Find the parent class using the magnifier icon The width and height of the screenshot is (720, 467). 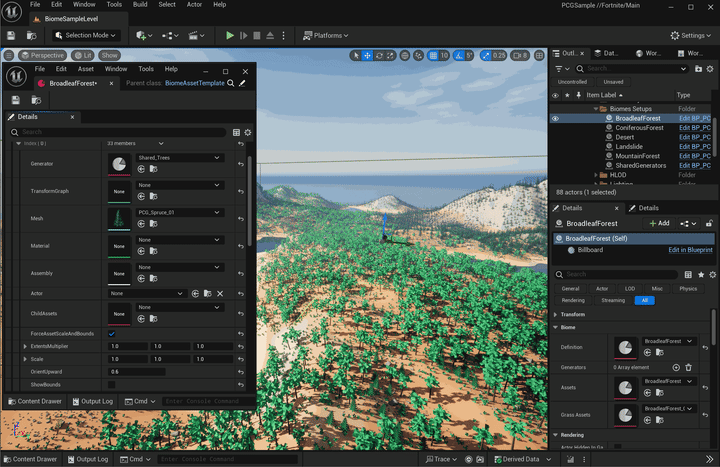[231, 83]
